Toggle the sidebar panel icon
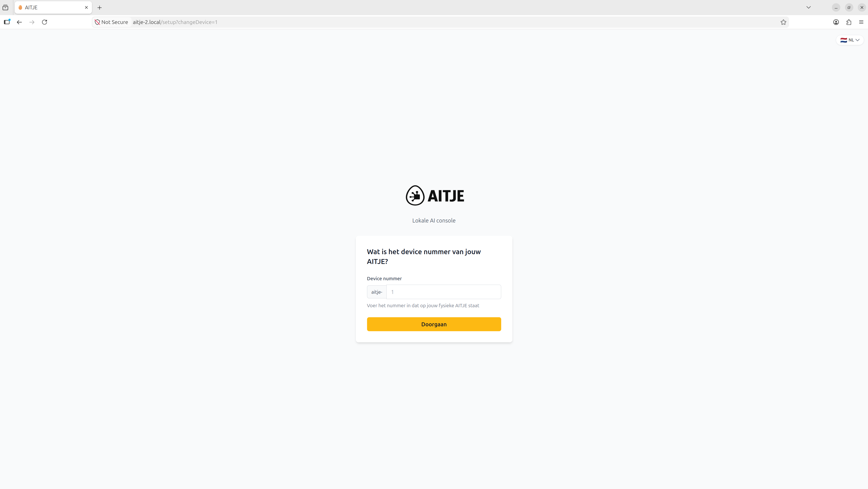Screen dimensions: 868x489 tap(7, 22)
